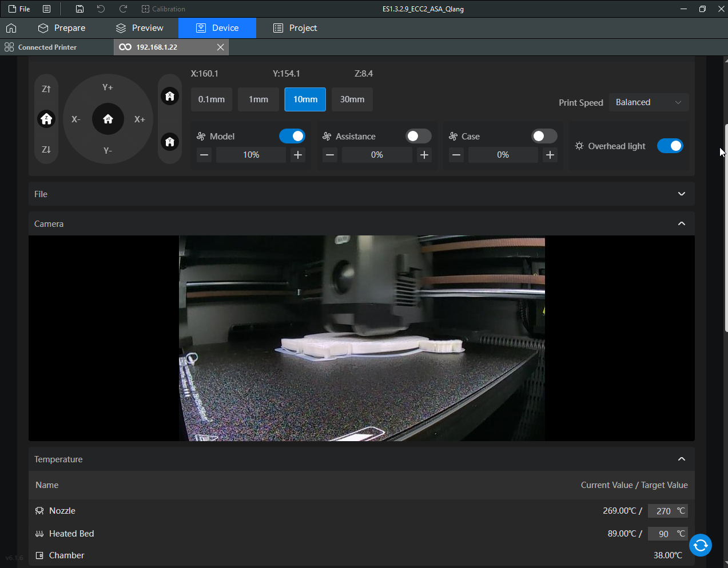Click the XY home button in jog wheel
Image resolution: width=728 pixels, height=568 pixels.
108,119
